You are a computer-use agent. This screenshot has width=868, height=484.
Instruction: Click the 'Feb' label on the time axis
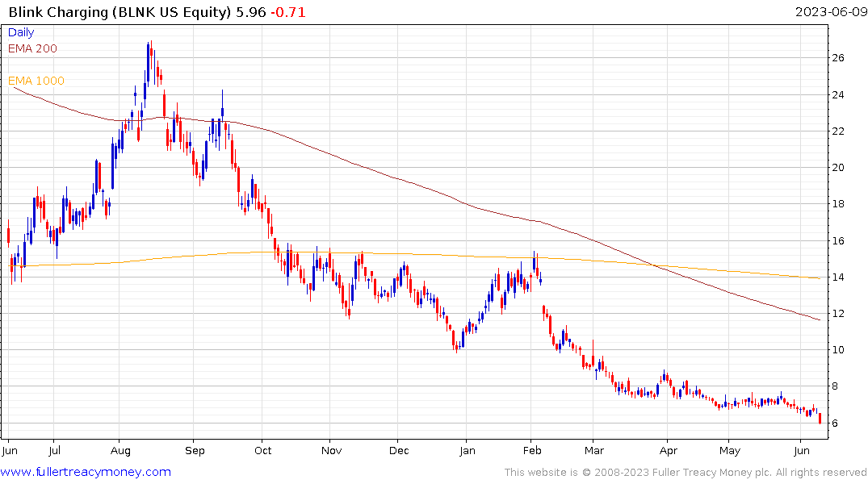532,451
